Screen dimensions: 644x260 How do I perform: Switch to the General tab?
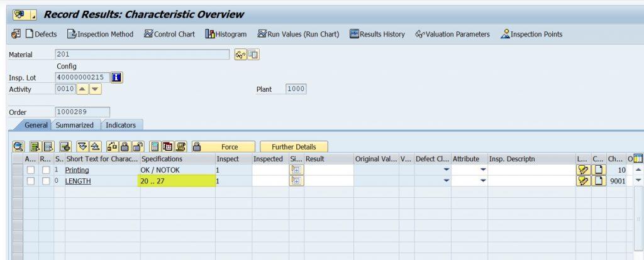[x=36, y=125]
